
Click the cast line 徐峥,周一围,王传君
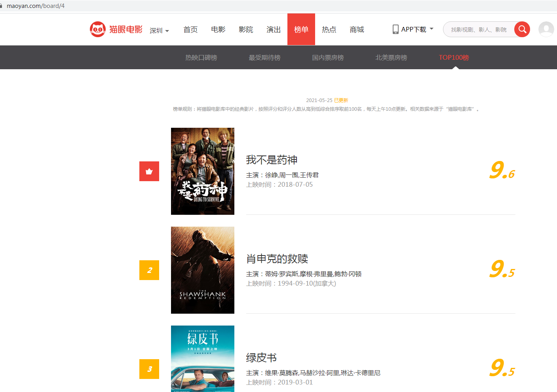pyautogui.click(x=292, y=175)
